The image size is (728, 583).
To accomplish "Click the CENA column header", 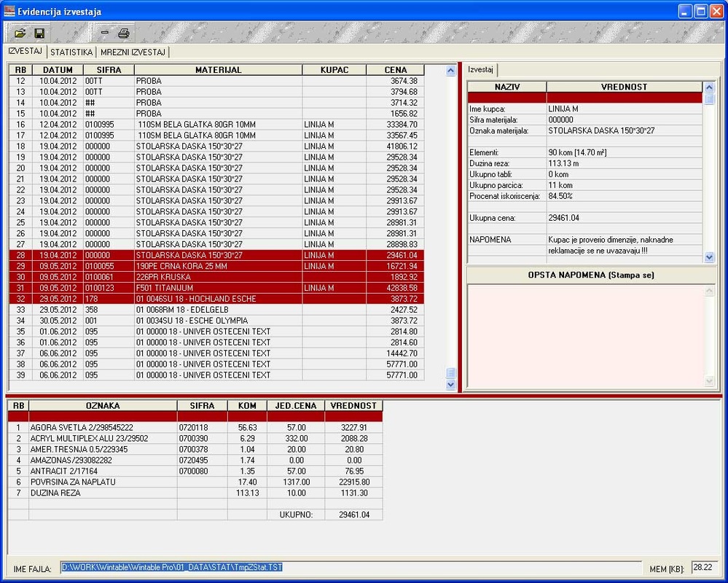I will pos(396,70).
